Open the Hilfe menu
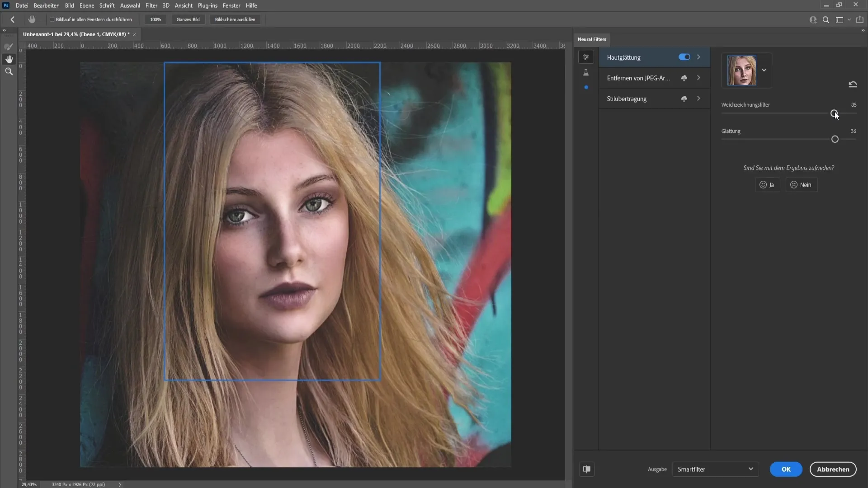The width and height of the screenshot is (868, 488). [x=251, y=5]
